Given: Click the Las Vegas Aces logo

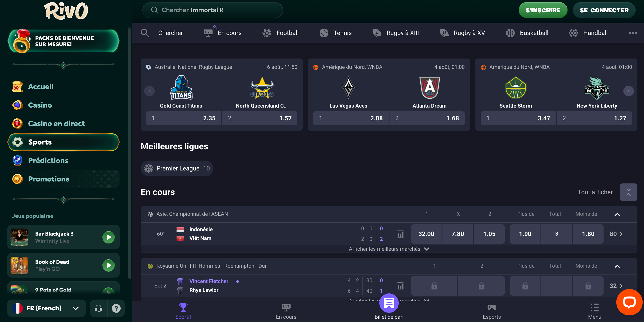Looking at the screenshot, I should [x=348, y=88].
